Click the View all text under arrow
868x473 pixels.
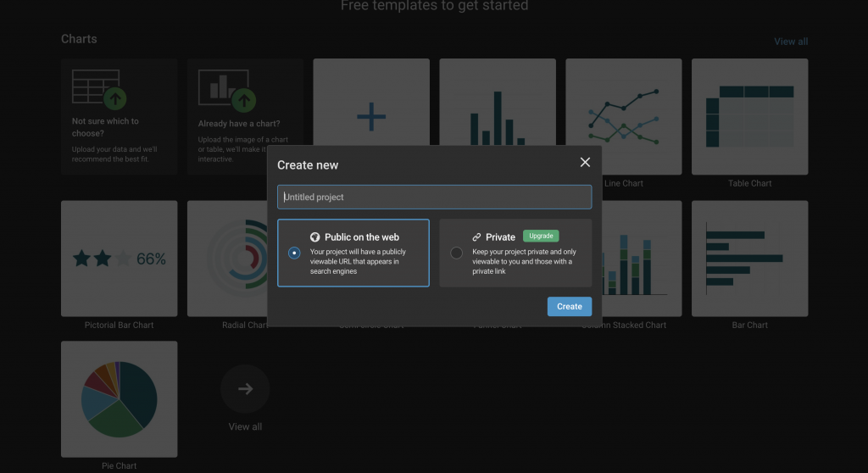(245, 426)
